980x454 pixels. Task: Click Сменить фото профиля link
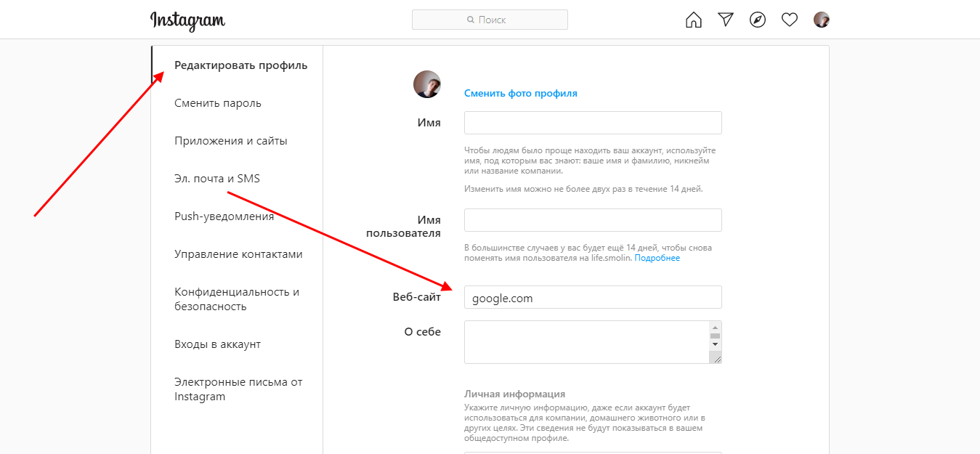[x=521, y=93]
